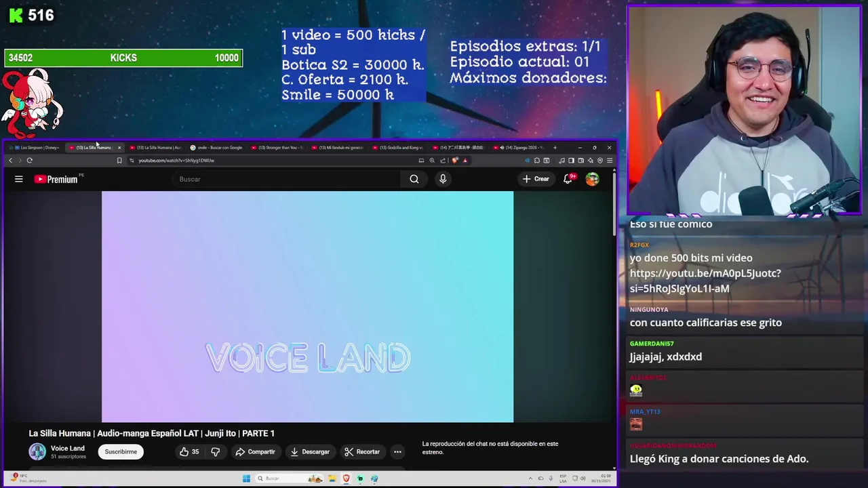Switch to Zipangu 2026 tab
Image resolution: width=868 pixels, height=488 pixels.
(x=520, y=148)
